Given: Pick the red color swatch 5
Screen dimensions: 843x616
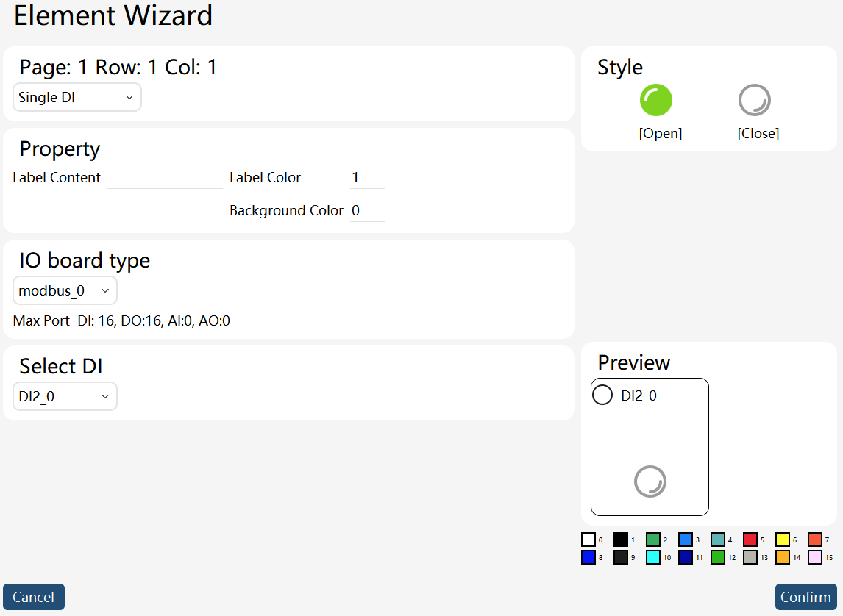Looking at the screenshot, I should point(750,540).
